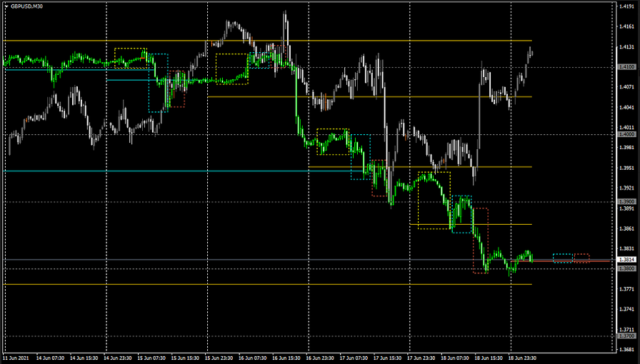Select the 1.3800 price level tag
The image size is (640, 364).
627,268
